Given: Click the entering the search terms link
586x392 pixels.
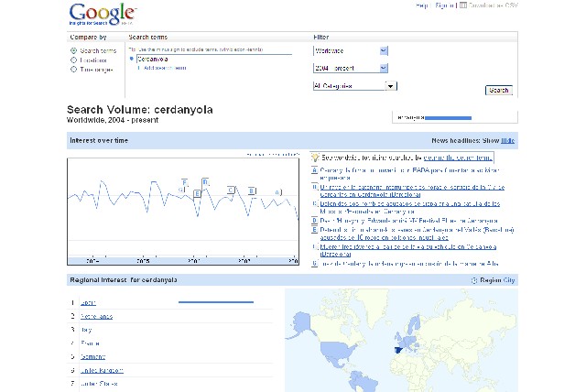Looking at the screenshot, I should point(458,158).
